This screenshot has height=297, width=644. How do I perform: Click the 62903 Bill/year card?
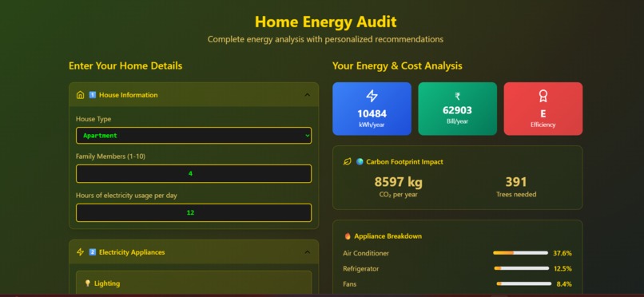[457, 109]
